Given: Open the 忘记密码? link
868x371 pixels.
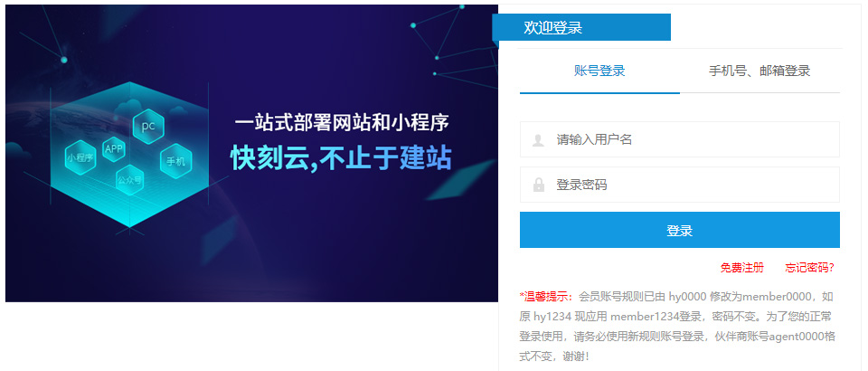Looking at the screenshot, I should [x=809, y=268].
